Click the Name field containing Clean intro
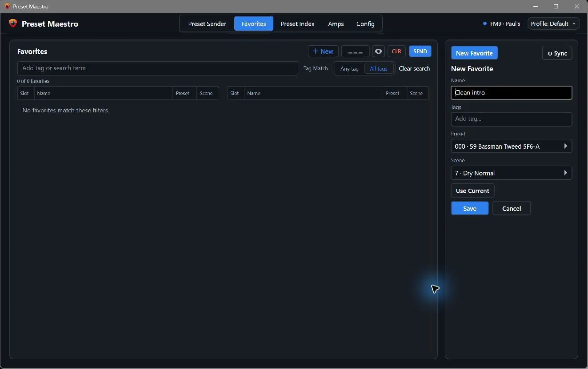 (511, 92)
